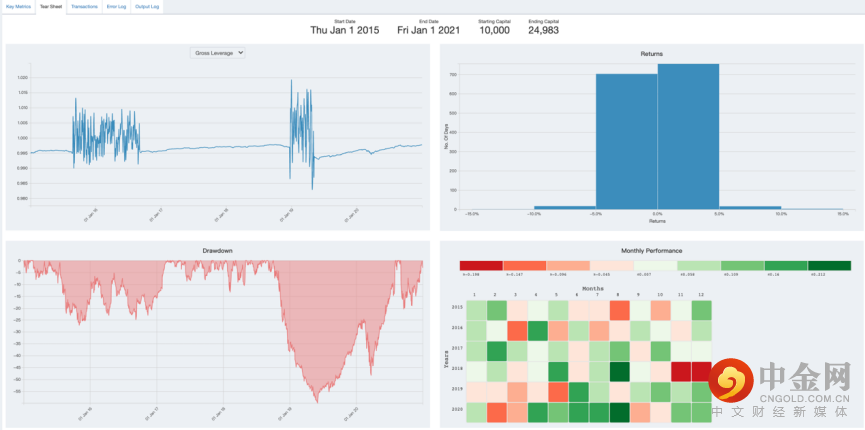
Task: Click the Ending Capital value 24,983
Action: 543,30
